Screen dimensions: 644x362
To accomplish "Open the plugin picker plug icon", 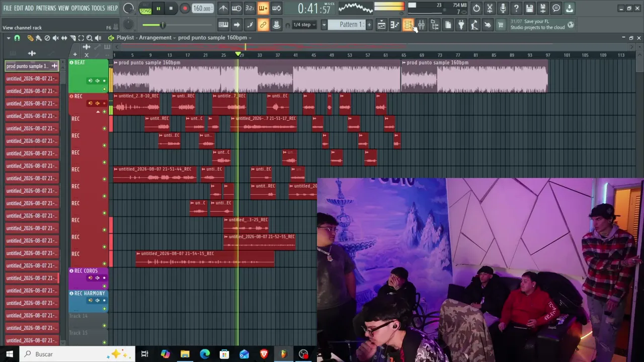I will click(x=461, y=25).
